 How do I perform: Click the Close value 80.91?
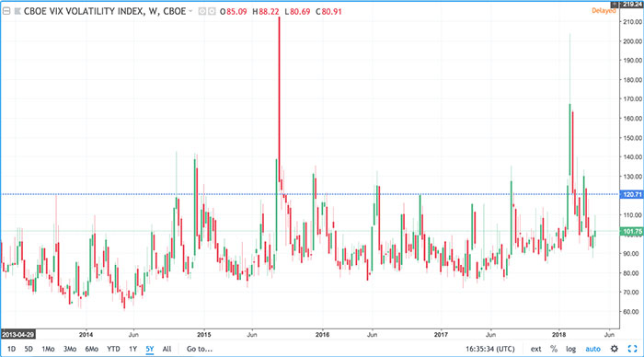(331, 12)
